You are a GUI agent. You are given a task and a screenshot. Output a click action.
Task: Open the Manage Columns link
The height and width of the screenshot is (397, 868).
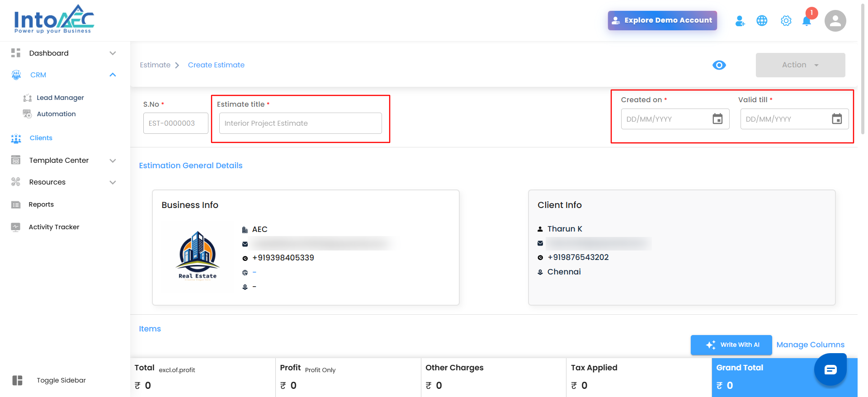(810, 345)
